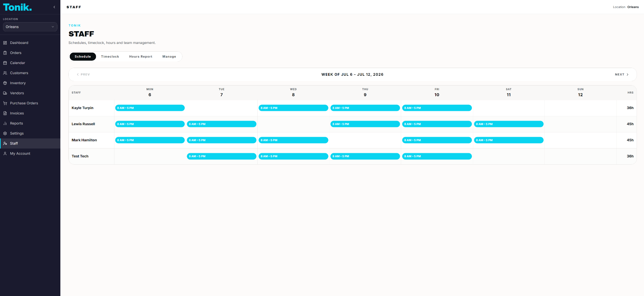Select Kayle Turpin's Friday shift
The image size is (644, 296).
437,108
